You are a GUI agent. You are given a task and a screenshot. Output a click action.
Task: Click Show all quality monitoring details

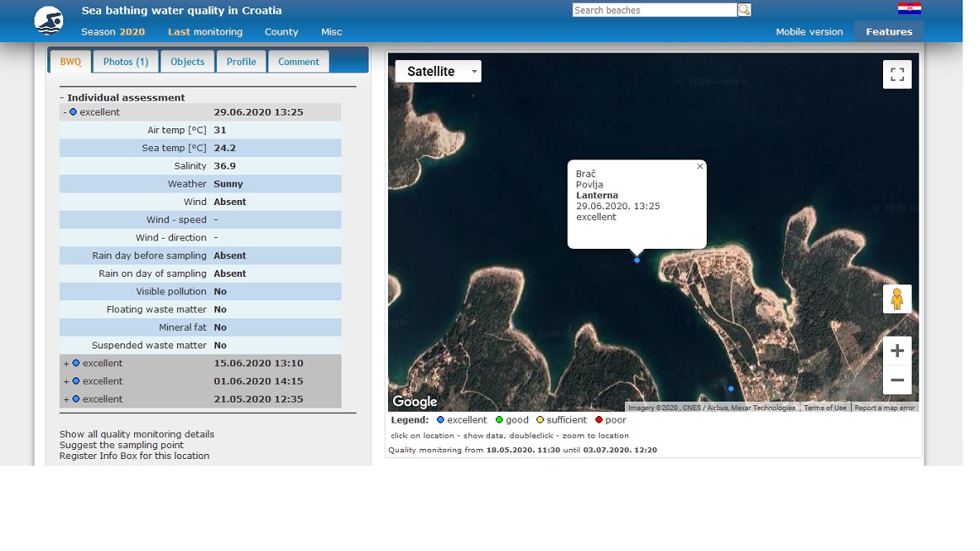137,435
